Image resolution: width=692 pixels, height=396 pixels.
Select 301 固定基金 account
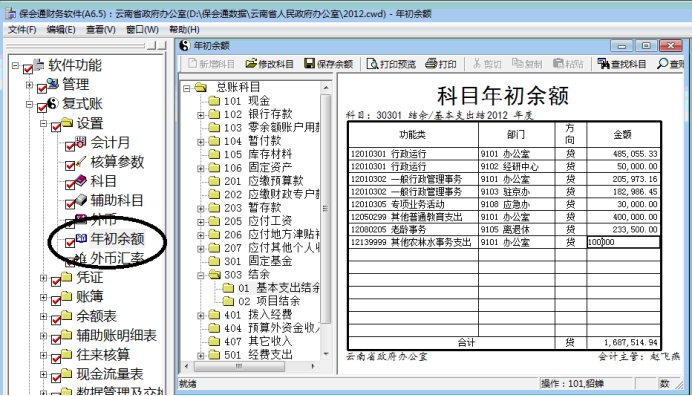pyautogui.click(x=258, y=261)
